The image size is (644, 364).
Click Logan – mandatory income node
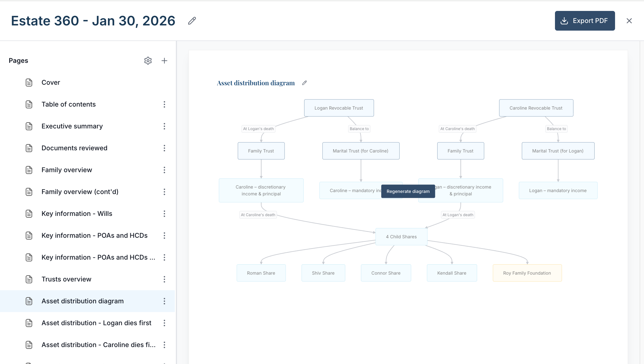point(558,190)
